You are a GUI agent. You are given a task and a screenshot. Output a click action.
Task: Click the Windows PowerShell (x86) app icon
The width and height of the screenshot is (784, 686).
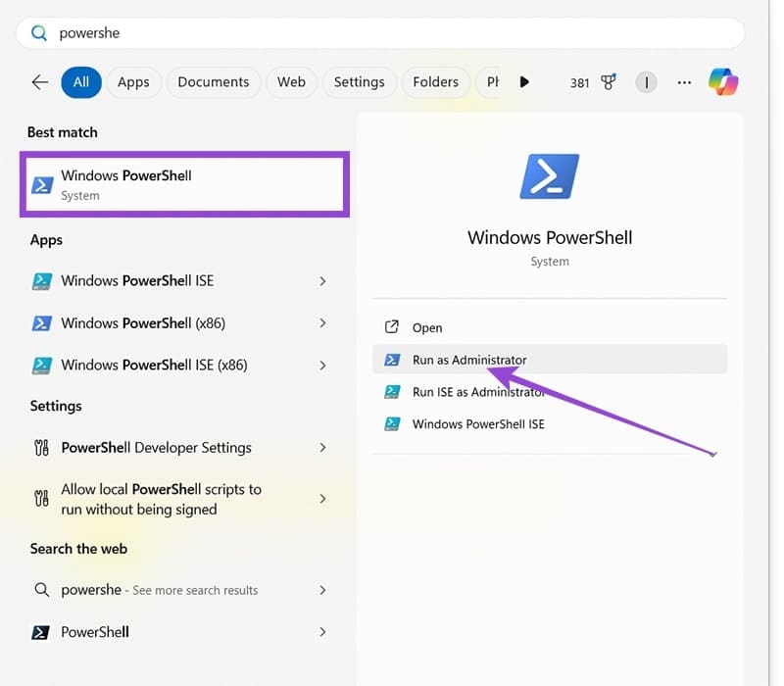42,323
